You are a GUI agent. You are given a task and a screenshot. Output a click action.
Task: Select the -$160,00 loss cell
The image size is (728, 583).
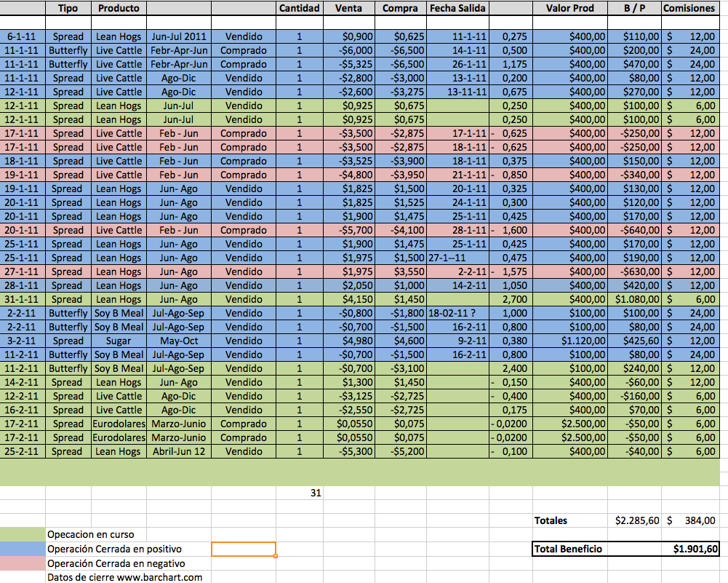pyautogui.click(x=634, y=396)
